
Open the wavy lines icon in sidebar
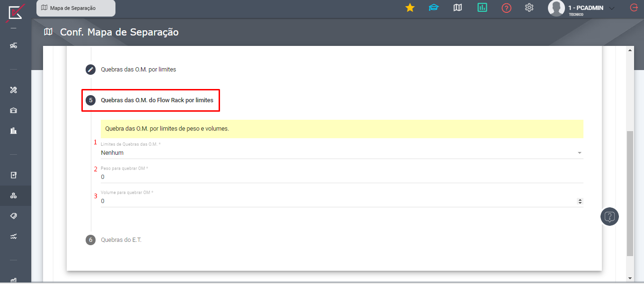click(x=14, y=236)
